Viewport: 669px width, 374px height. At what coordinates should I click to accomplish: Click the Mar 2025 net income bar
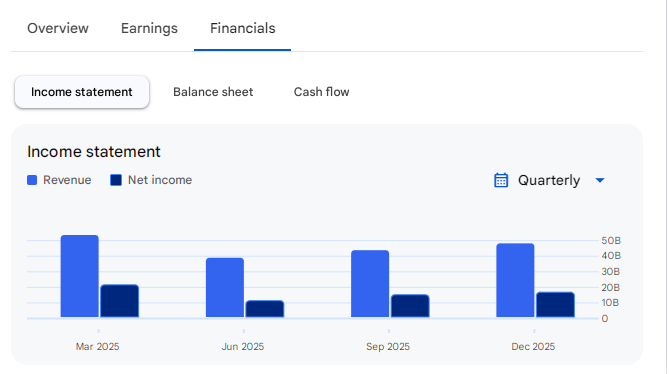(x=119, y=301)
